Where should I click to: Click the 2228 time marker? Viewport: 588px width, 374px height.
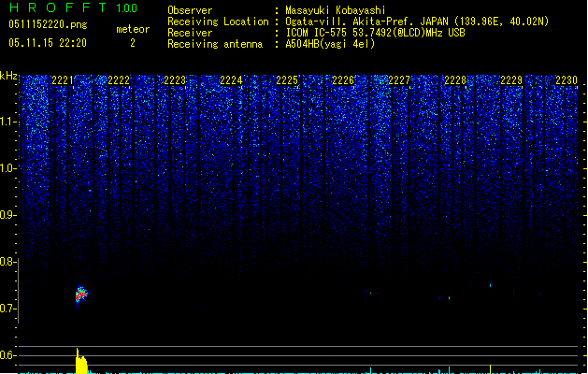click(x=455, y=80)
